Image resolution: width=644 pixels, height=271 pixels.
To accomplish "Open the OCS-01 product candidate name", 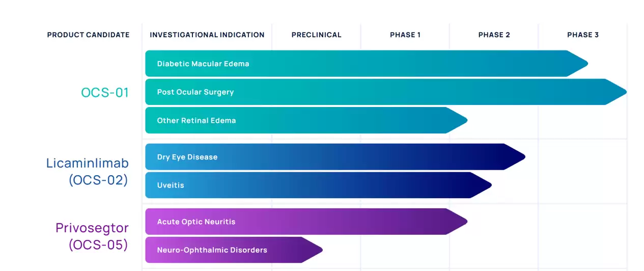I will [105, 93].
